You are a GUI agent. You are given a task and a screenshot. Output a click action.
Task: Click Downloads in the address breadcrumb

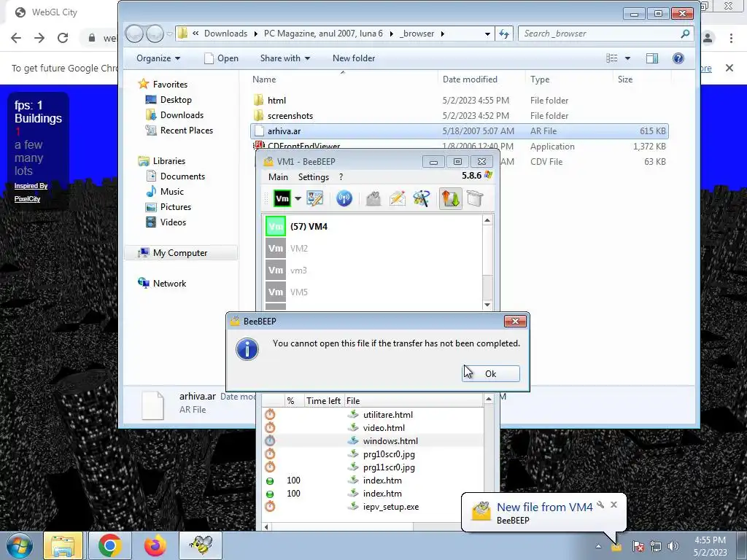tap(226, 34)
